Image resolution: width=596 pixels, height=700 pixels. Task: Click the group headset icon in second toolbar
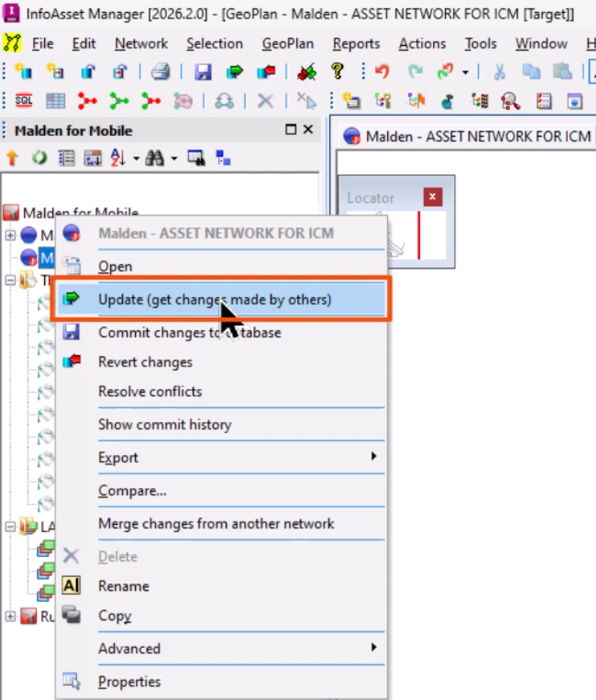pos(224,101)
